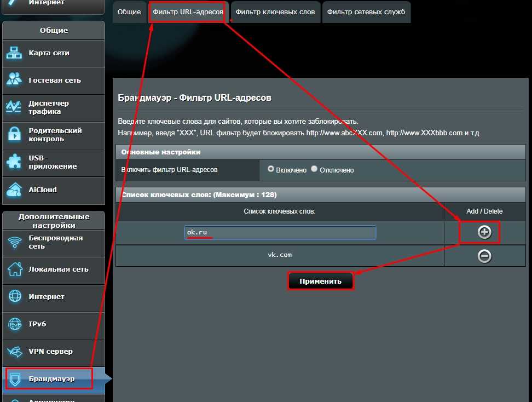Click the VPN server icon

(15, 352)
